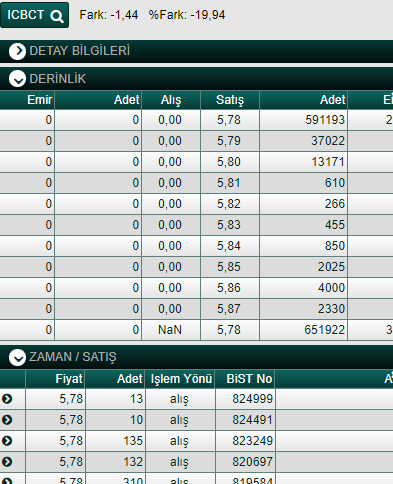Select the 5,81 sell price cell
Viewport: 393px width, 484px height.
230,183
